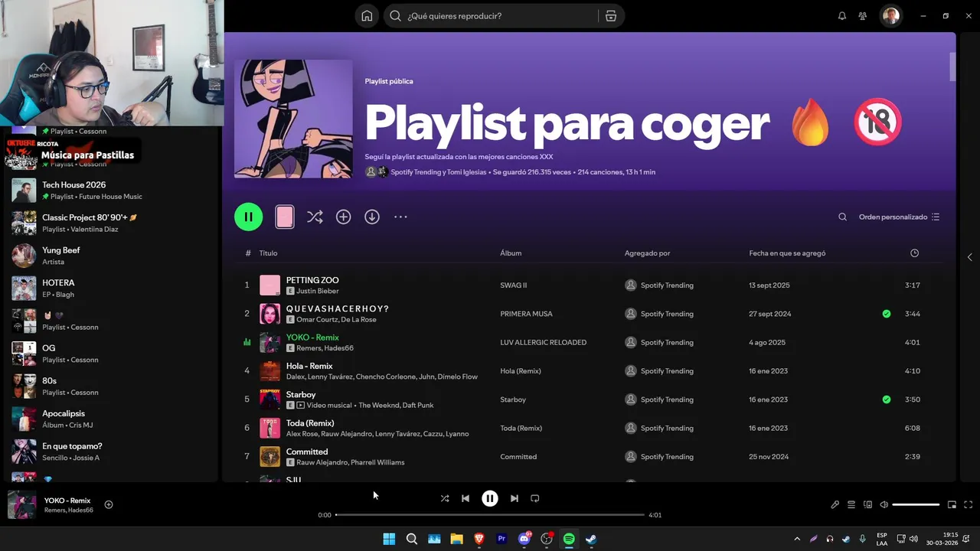
Task: Open Friend Activity icon
Action: coord(863,16)
